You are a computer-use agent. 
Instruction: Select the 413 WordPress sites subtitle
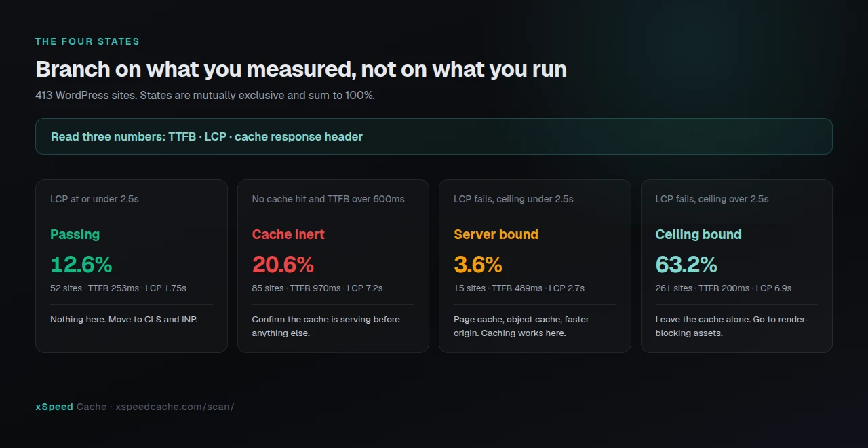(205, 96)
